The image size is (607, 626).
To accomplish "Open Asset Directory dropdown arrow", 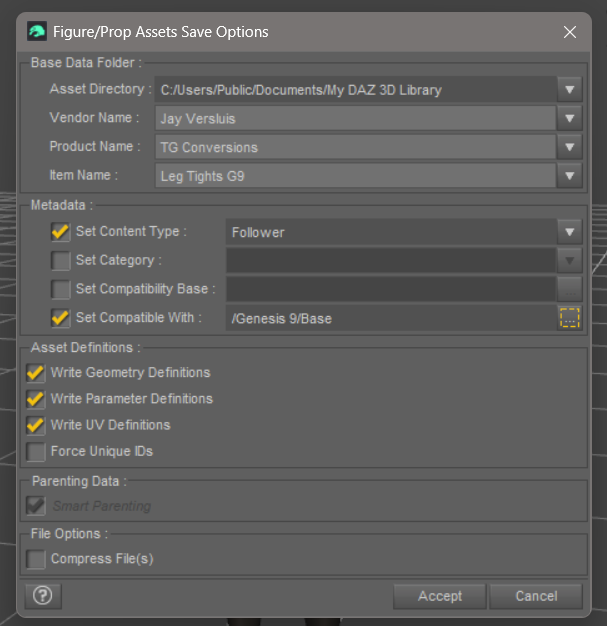I will (x=569, y=89).
